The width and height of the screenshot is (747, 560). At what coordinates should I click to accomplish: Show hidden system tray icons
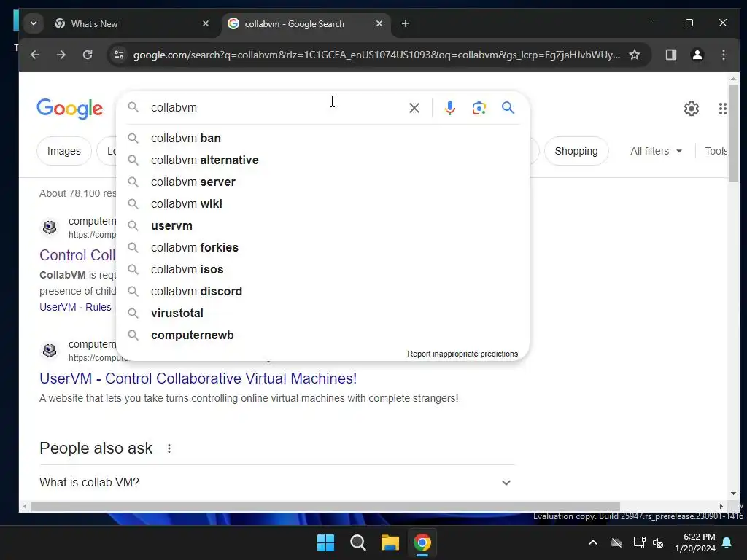click(x=592, y=542)
